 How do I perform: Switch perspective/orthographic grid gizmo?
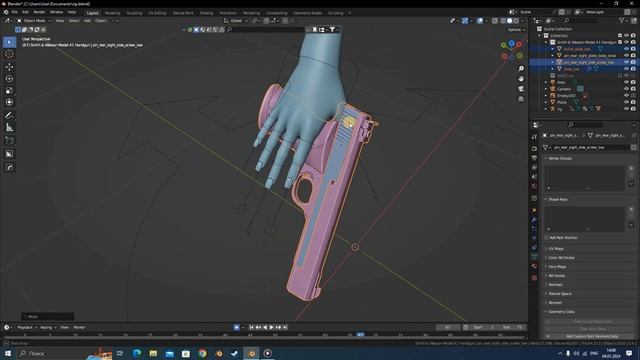click(521, 99)
